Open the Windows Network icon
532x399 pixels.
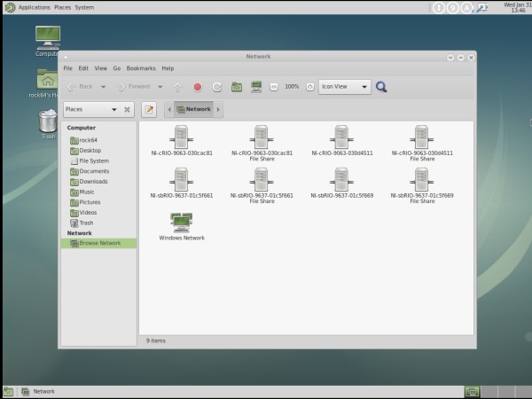coord(182,227)
